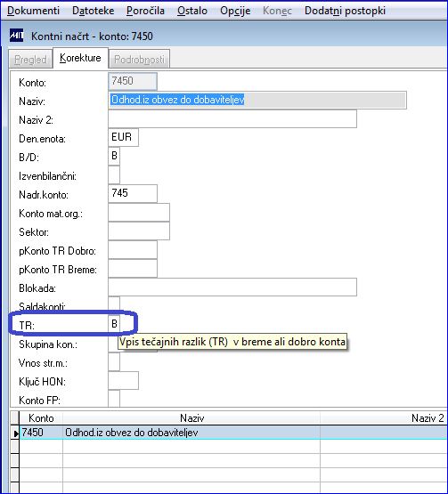Click into the Naziv 2 field

click(232, 119)
